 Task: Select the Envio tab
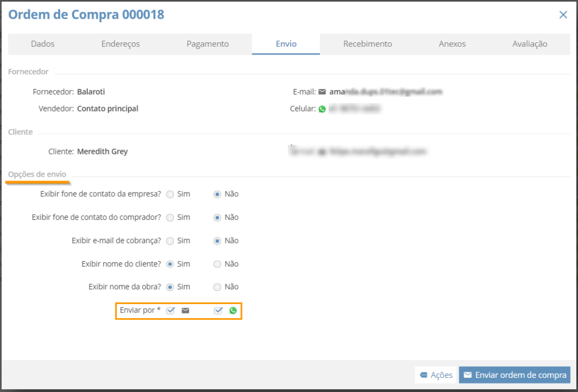point(286,44)
